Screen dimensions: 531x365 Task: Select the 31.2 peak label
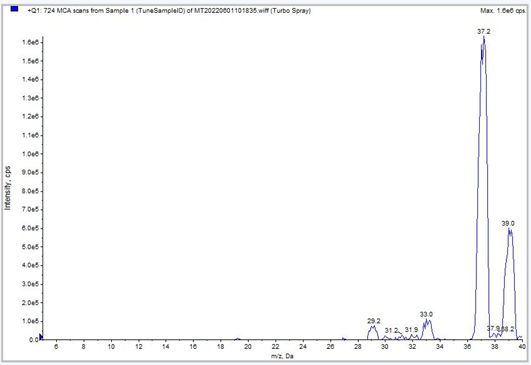point(391,330)
